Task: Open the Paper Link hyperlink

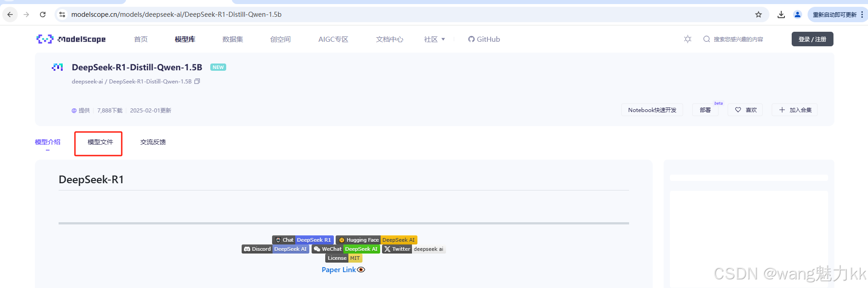Action: click(339, 270)
